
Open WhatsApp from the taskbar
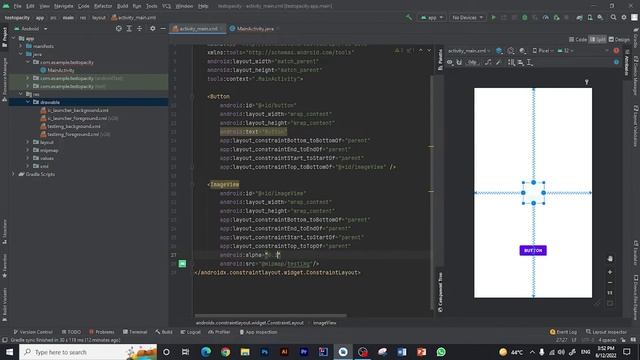click(441, 352)
